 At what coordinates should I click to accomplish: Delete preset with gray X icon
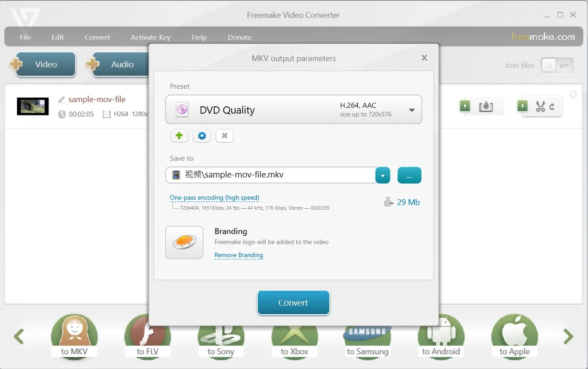pyautogui.click(x=225, y=136)
